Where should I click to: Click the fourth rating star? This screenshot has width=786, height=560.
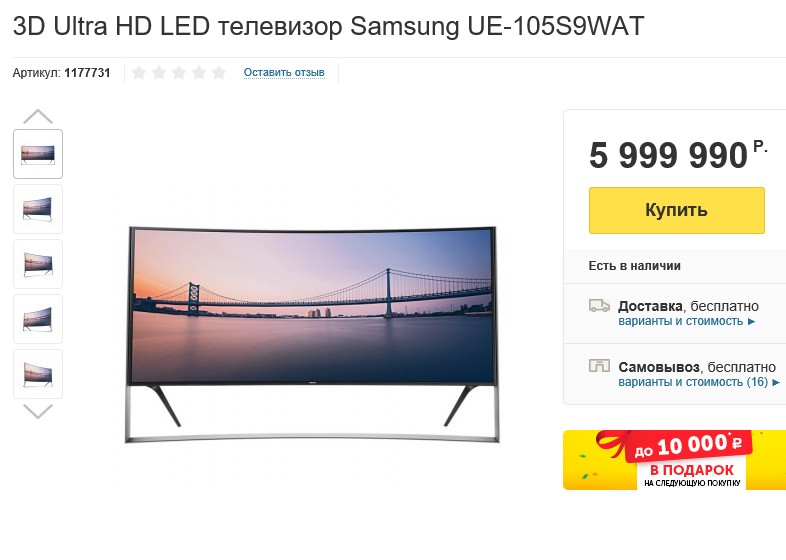pyautogui.click(x=199, y=73)
